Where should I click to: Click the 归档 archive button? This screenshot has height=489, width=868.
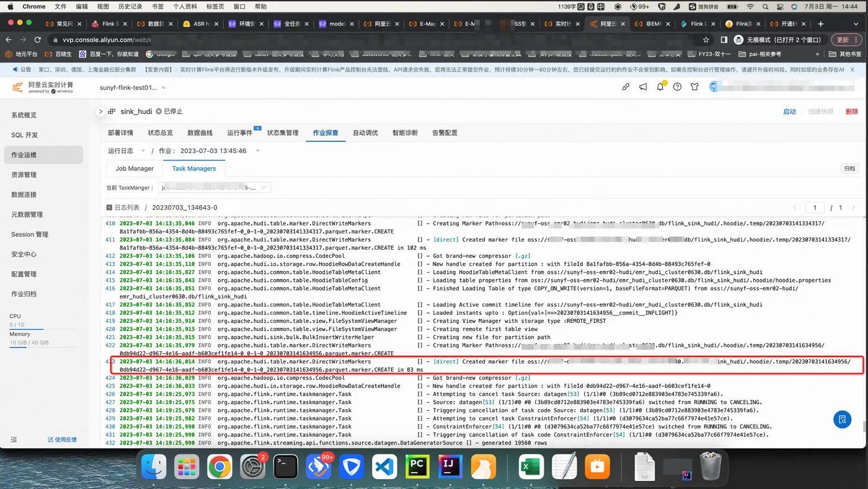pos(849,169)
